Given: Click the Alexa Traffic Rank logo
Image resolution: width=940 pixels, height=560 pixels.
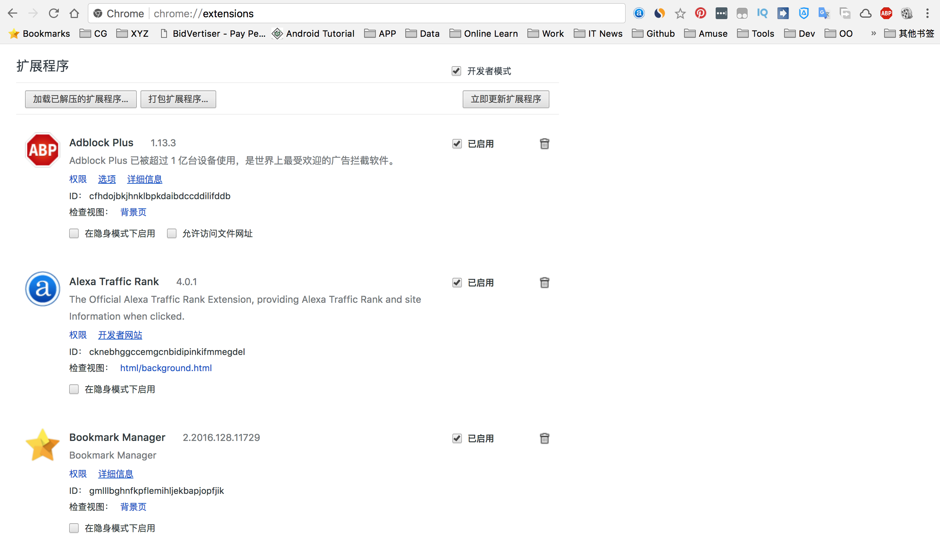Looking at the screenshot, I should click(43, 289).
